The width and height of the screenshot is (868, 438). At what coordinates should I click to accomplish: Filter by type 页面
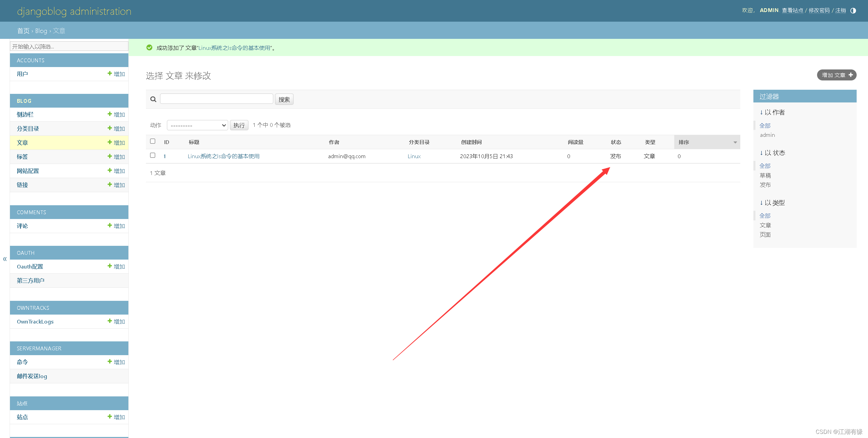point(765,235)
